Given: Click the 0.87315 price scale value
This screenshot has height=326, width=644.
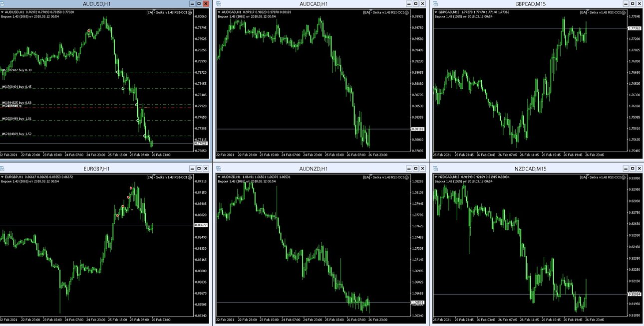Looking at the screenshot, I should click(x=202, y=181).
